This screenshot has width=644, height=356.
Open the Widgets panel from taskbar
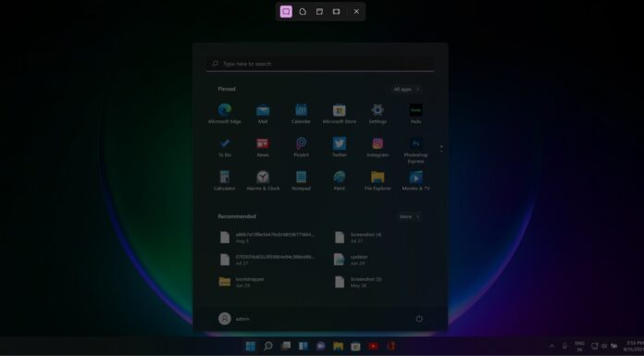303,346
